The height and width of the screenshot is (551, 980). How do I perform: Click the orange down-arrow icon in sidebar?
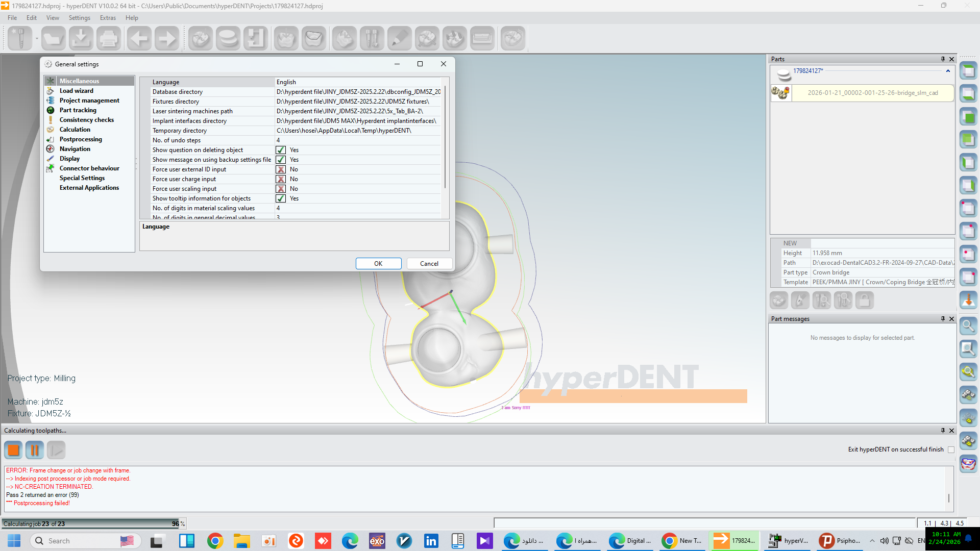[x=968, y=300]
